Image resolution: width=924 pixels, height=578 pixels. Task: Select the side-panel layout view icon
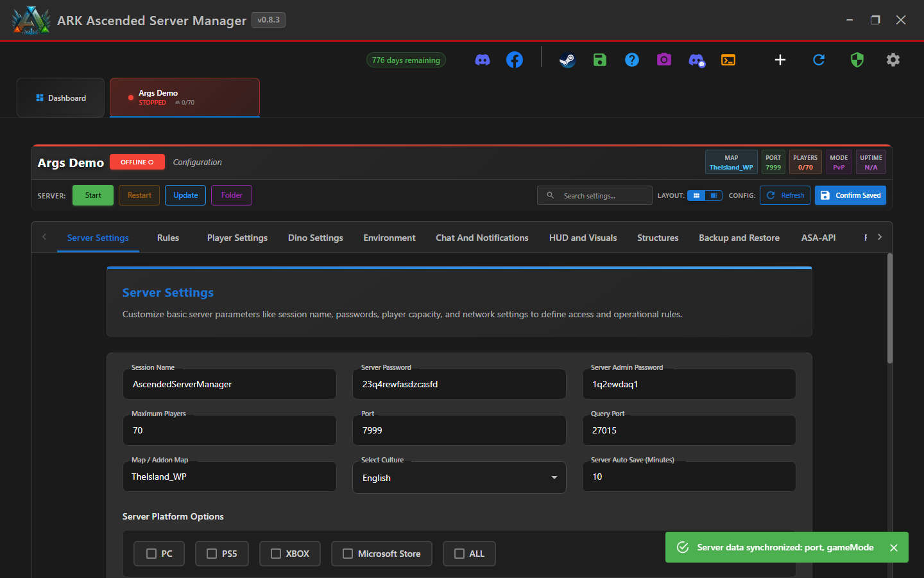[x=714, y=195]
